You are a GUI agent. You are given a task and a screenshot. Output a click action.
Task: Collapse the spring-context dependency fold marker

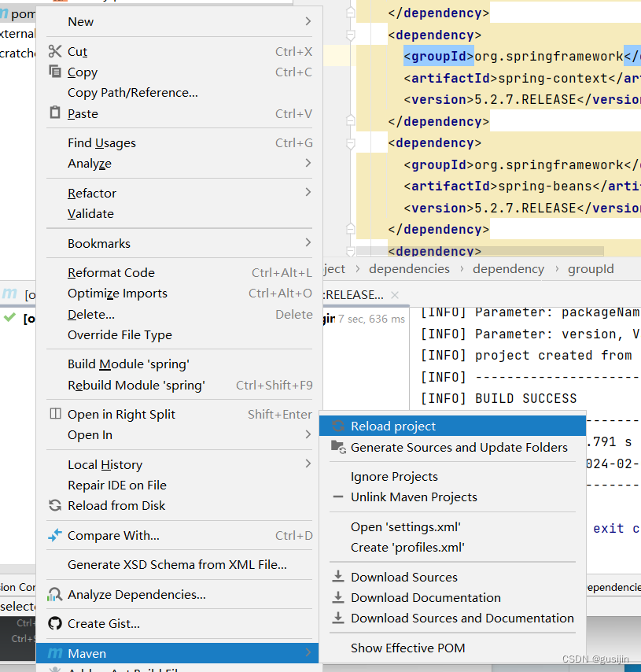click(351, 35)
